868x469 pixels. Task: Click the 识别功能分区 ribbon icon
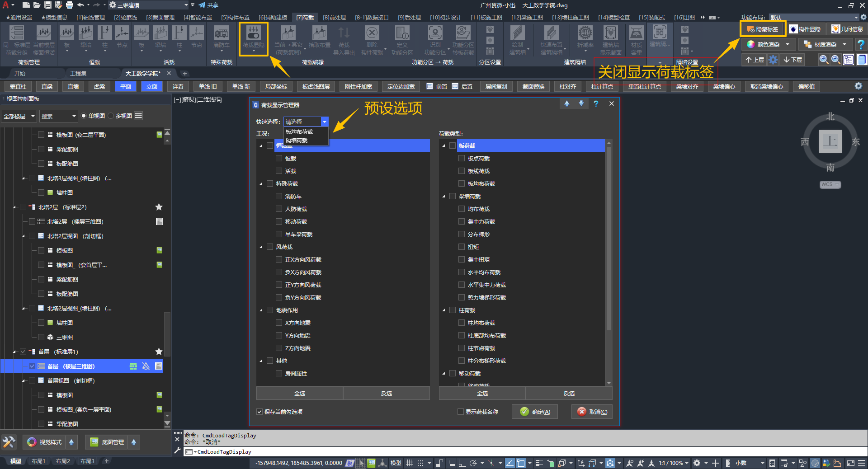435,40
